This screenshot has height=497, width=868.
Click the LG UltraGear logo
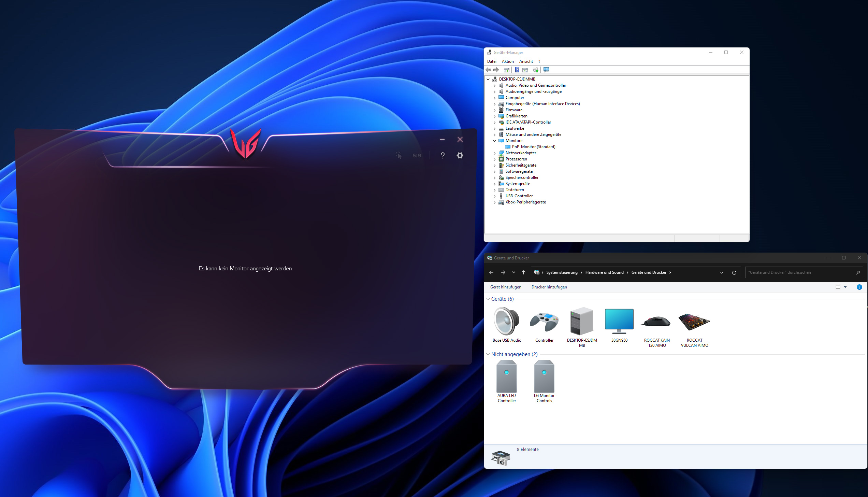246,143
